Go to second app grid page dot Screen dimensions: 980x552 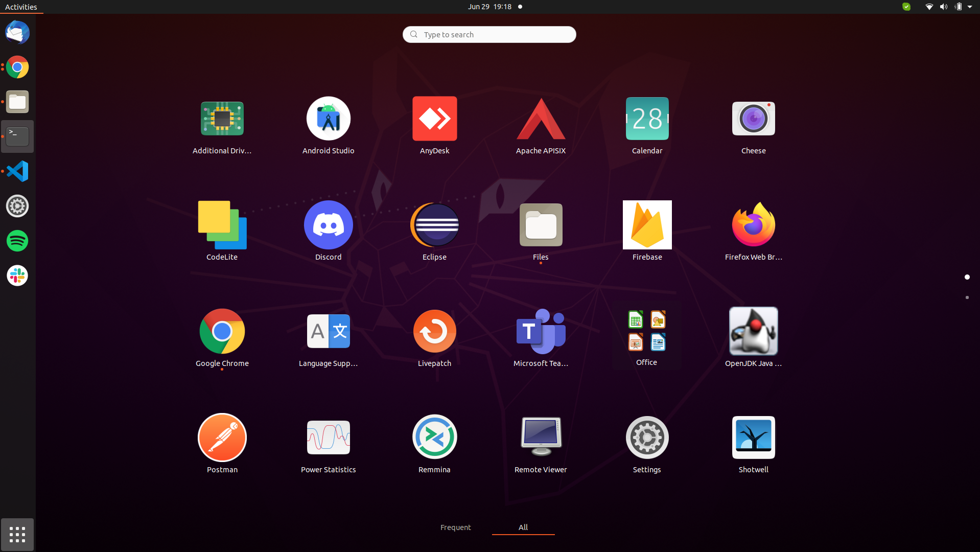[967, 297]
